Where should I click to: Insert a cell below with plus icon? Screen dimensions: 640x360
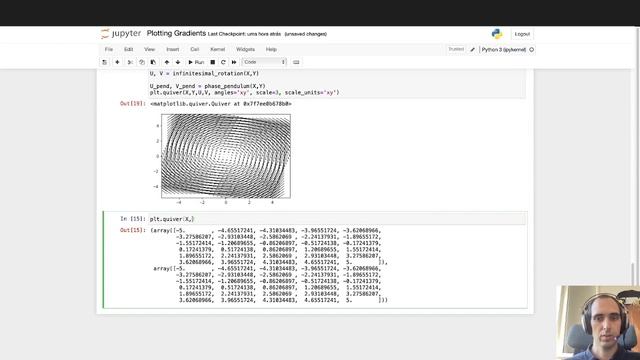(117, 62)
